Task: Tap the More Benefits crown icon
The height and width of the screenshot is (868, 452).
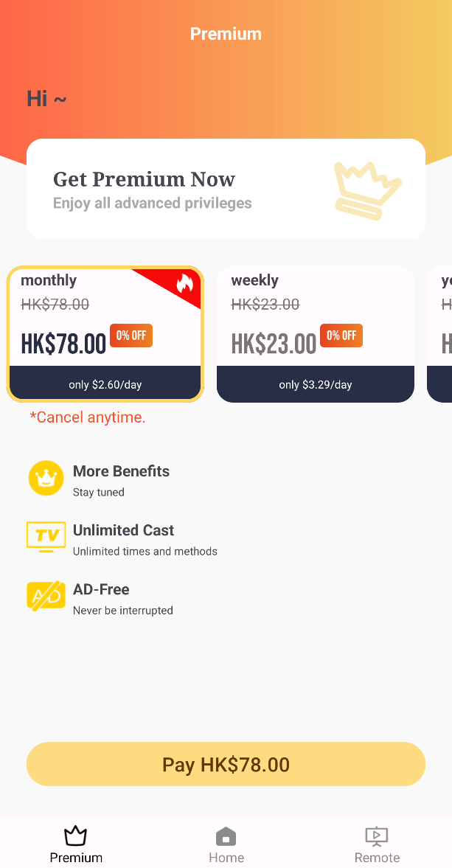Action: point(46,479)
